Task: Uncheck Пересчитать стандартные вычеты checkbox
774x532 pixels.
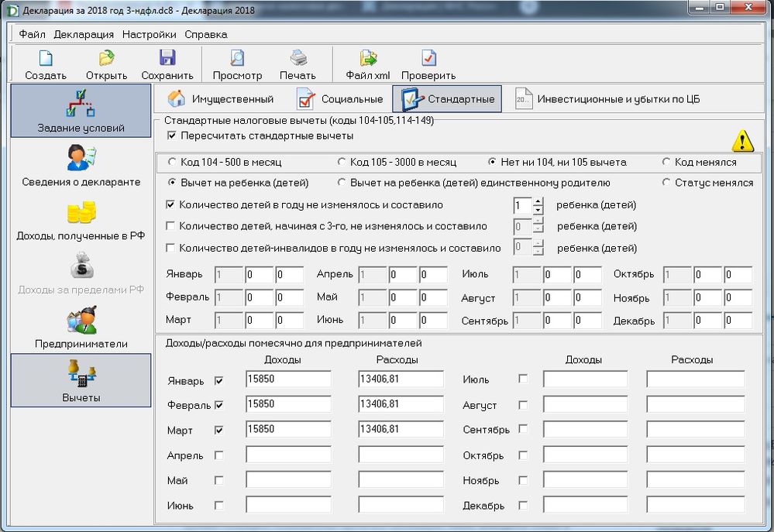Action: 172,136
